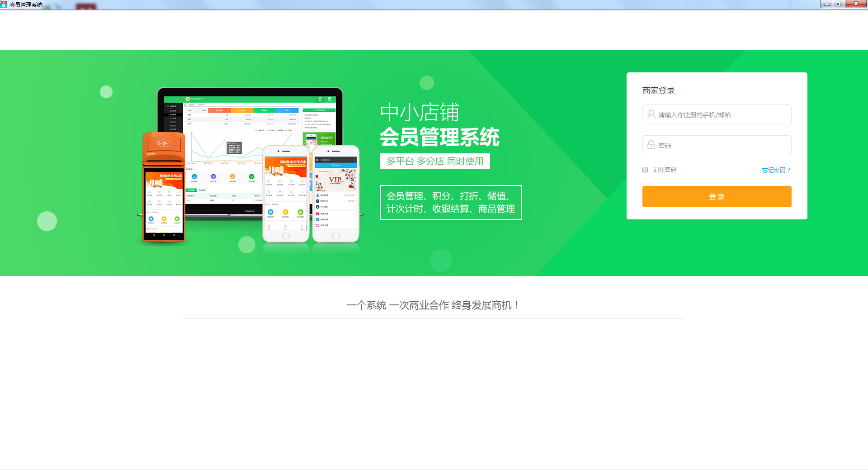Click the 记住密码 label text
This screenshot has height=470, width=868.
coord(665,170)
